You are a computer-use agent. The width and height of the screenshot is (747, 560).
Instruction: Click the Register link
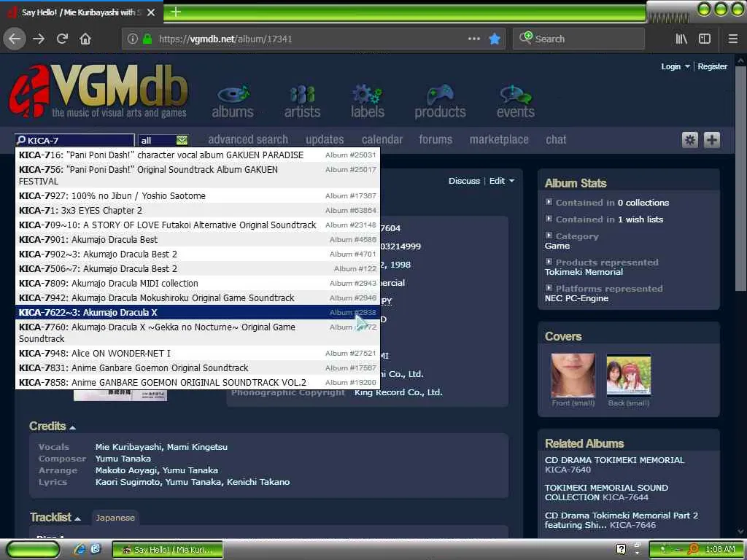[x=712, y=66]
